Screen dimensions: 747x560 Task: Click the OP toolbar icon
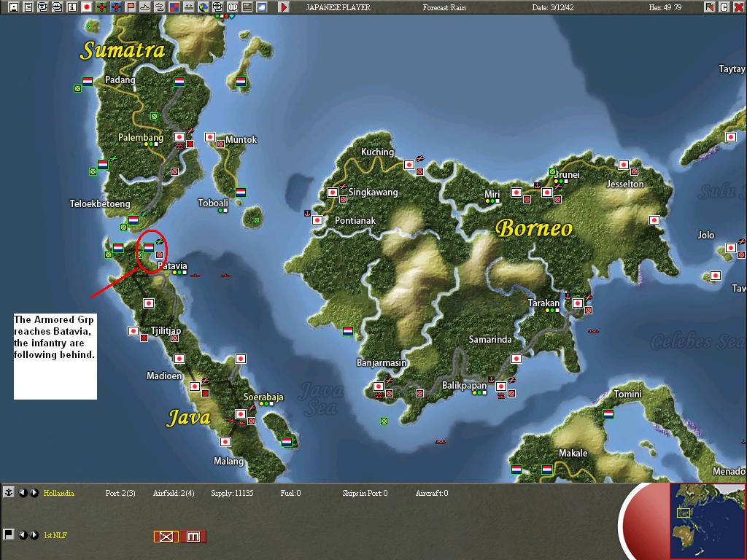[x=233, y=7]
